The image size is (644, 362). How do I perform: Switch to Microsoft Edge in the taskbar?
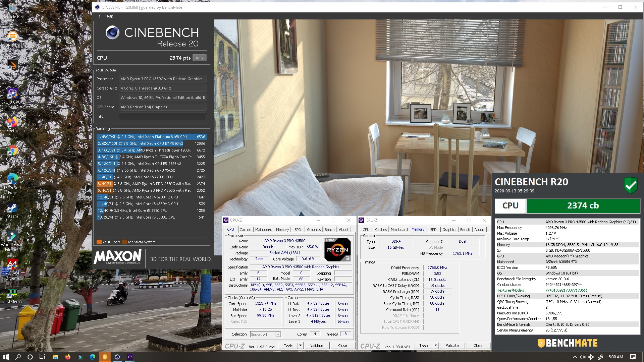(x=93, y=357)
